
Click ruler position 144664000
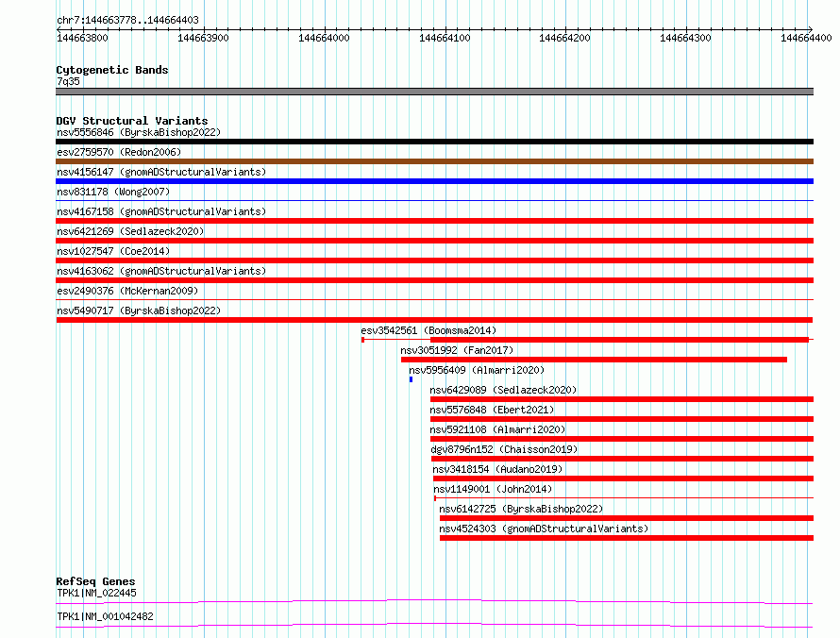click(x=324, y=38)
